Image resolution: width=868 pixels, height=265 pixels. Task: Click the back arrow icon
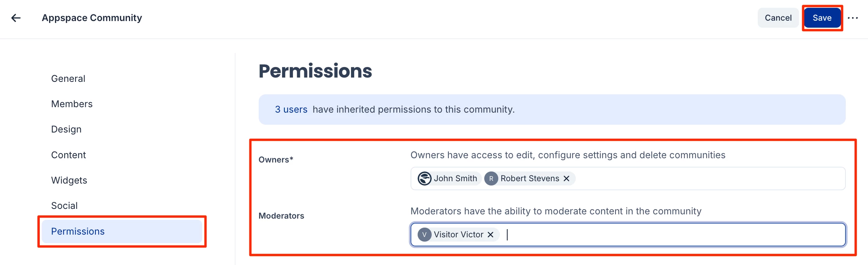(16, 18)
